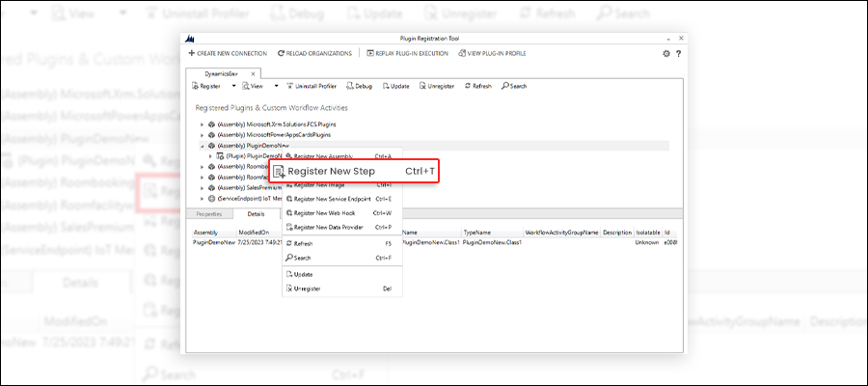
Task: Click Update in the toolbar
Action: coord(395,87)
